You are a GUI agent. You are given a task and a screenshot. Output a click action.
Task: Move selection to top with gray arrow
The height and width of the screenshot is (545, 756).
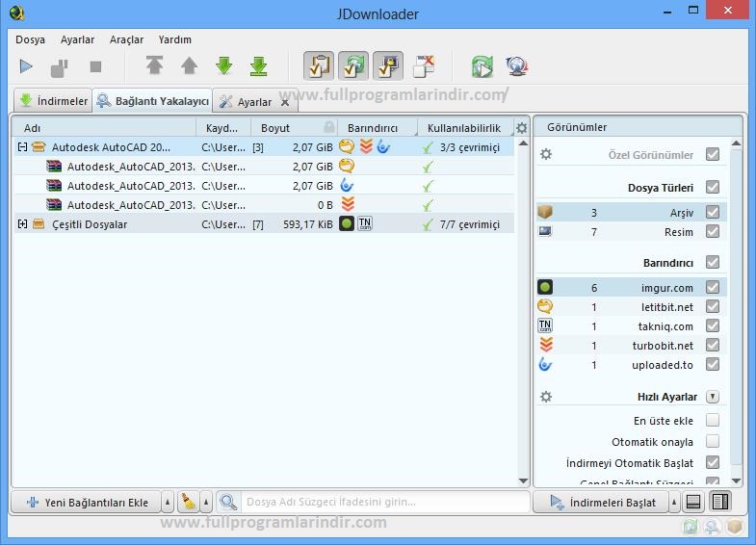coord(154,66)
